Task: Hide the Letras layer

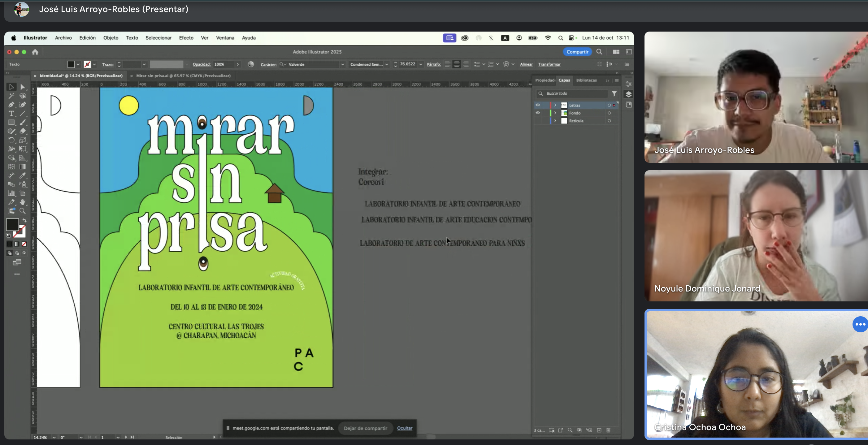Action: [538, 105]
